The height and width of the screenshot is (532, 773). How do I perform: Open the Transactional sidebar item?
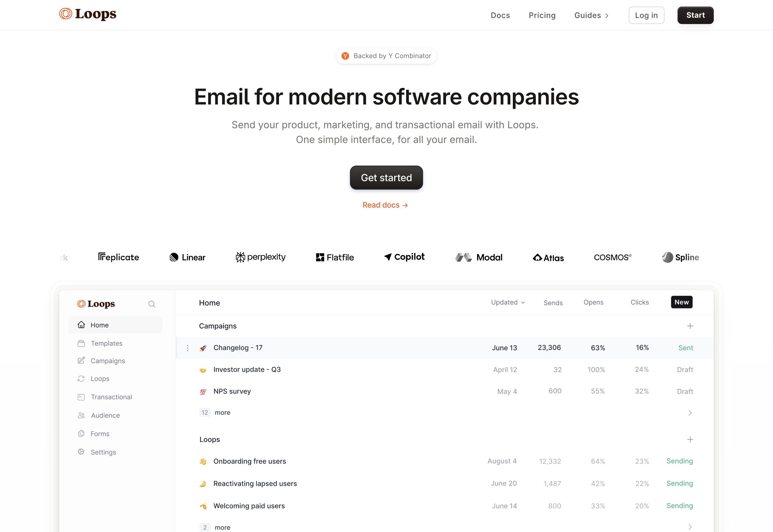(x=111, y=397)
